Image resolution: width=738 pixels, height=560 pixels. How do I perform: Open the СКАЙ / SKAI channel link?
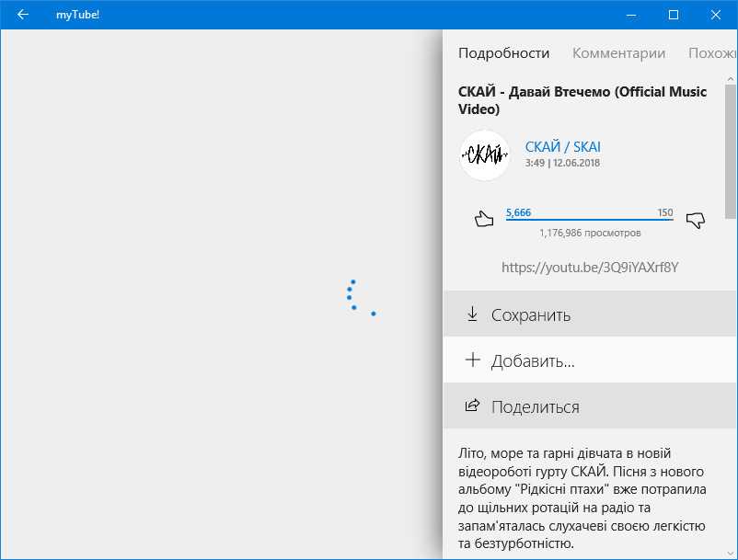coord(562,147)
